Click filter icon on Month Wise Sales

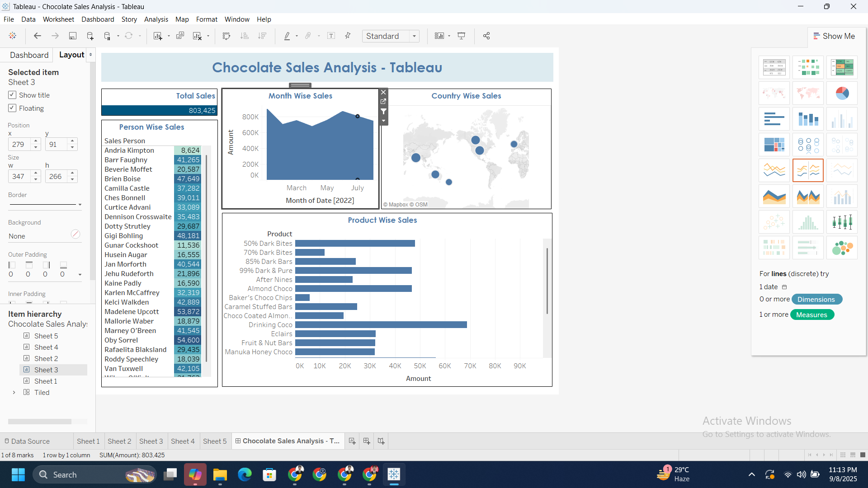383,111
